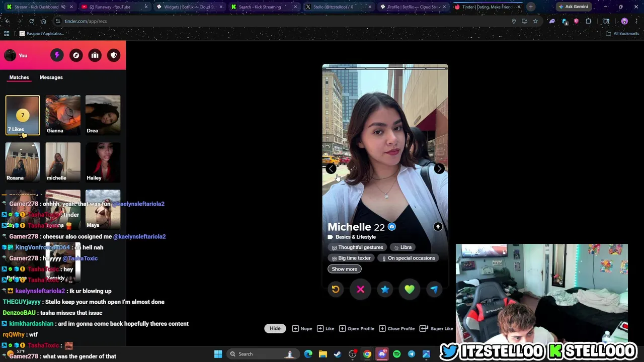Click Ask Gemini button
The height and width of the screenshot is (362, 644).
573,7
